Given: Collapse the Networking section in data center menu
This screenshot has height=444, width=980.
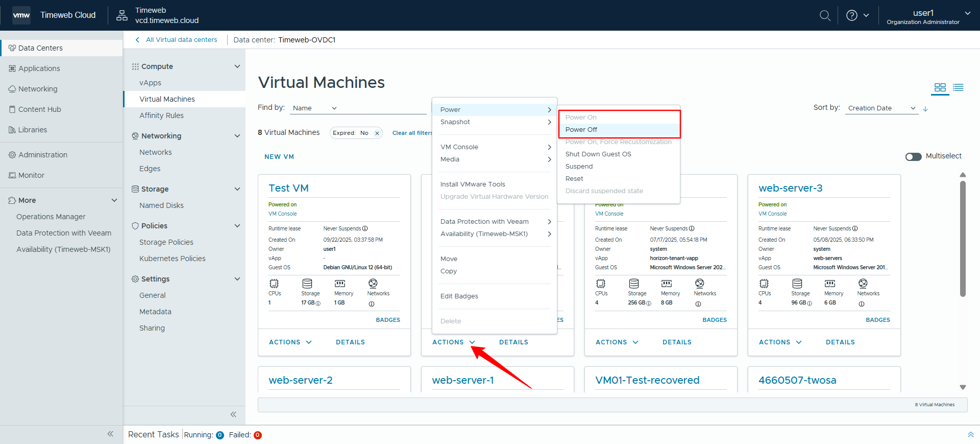Looking at the screenshot, I should coord(237,136).
